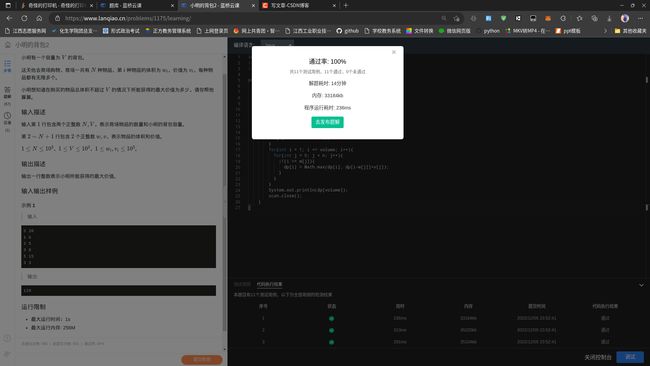
Task: Click the problem description list icon in sidebar
Action: 7,65
